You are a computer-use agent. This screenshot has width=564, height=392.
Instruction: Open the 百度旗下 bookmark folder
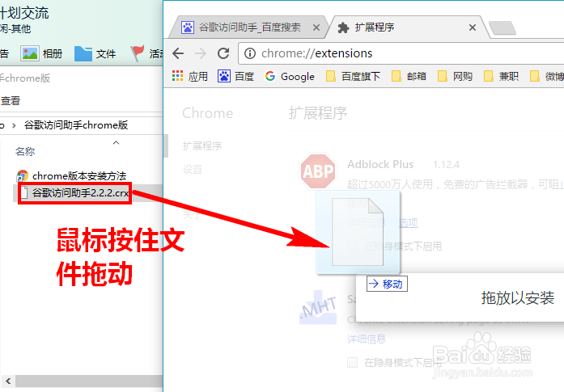coord(353,76)
